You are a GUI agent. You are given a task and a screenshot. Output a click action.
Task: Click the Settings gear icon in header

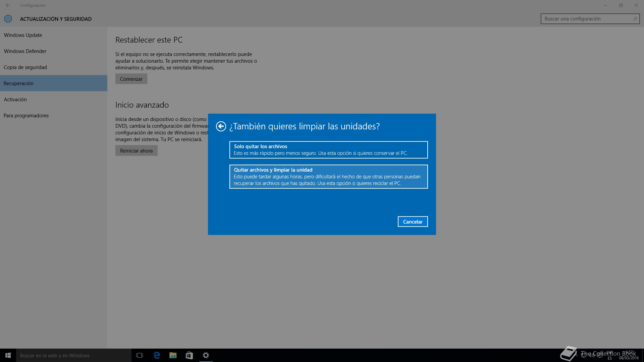point(8,19)
